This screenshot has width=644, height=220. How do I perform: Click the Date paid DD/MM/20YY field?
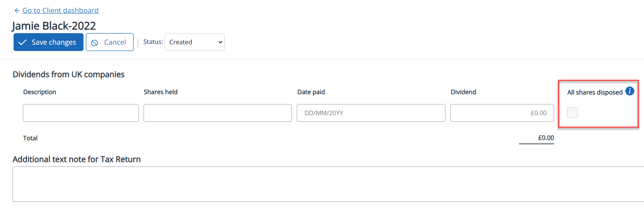click(371, 113)
